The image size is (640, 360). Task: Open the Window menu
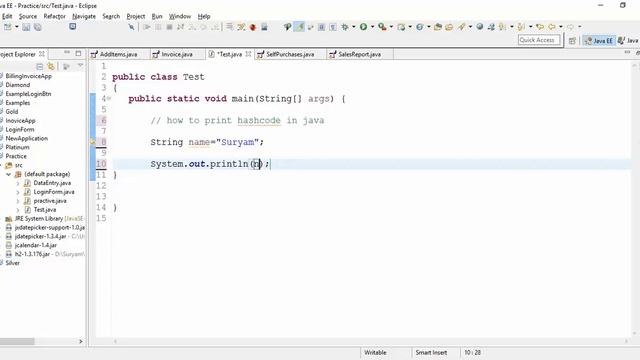click(180, 16)
